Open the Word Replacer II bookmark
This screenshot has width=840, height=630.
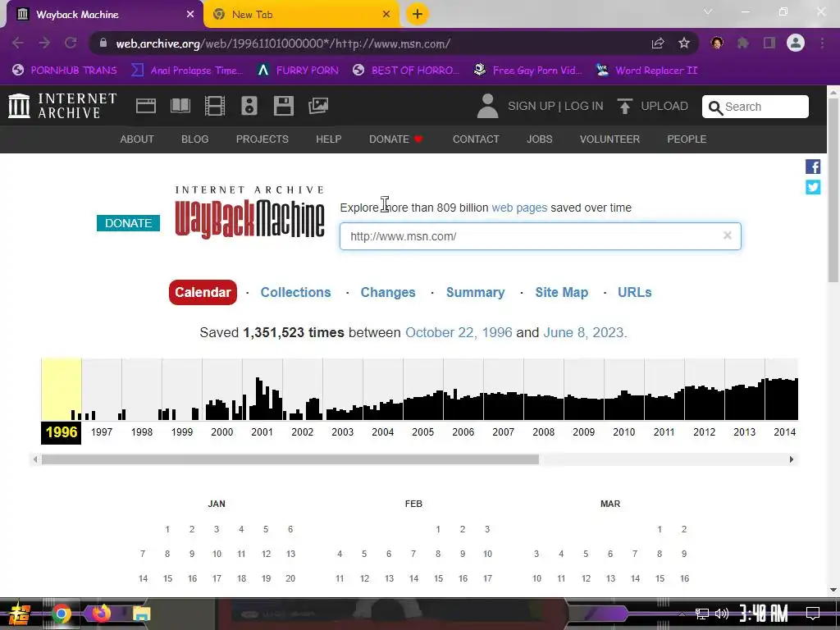coord(646,71)
